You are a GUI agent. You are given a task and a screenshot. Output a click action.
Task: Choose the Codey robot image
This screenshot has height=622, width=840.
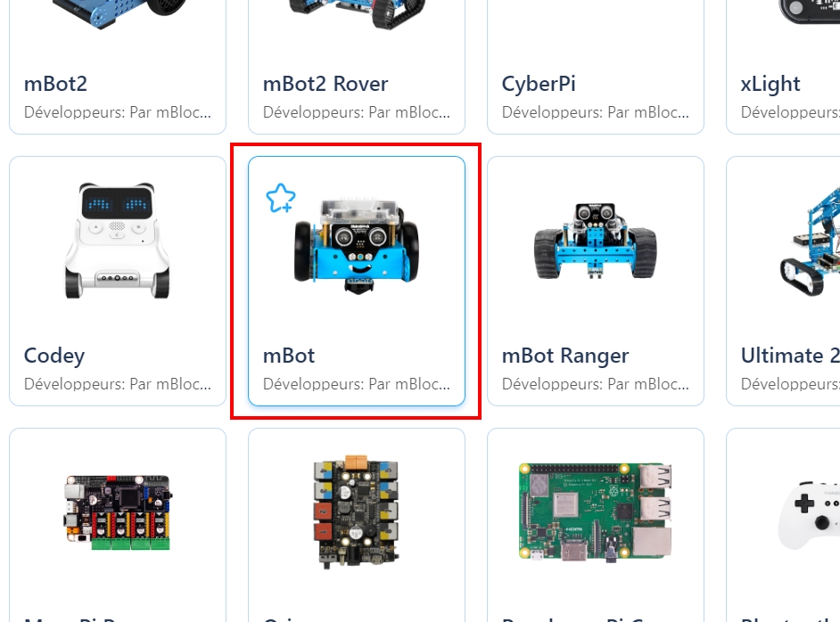click(118, 241)
